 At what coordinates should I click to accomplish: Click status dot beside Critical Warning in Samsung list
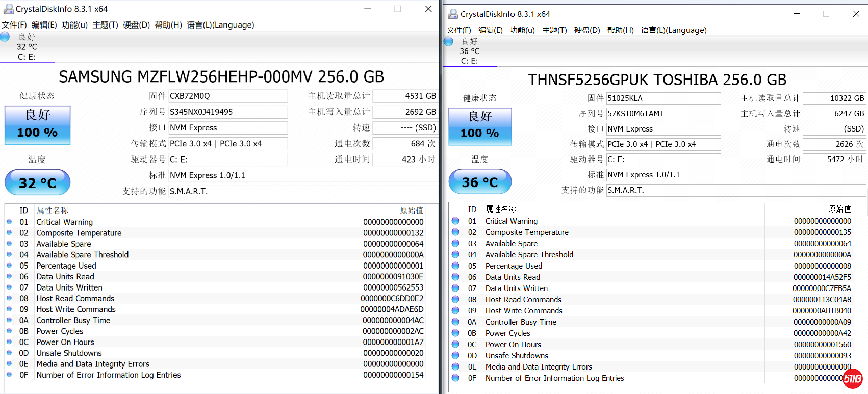pos(9,222)
